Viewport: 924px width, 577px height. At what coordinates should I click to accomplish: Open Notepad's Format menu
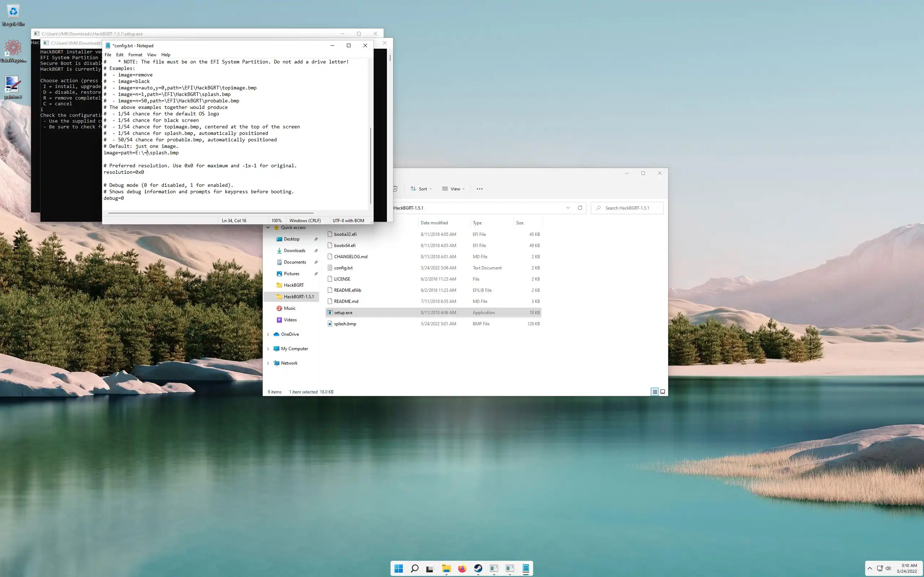pyautogui.click(x=135, y=55)
